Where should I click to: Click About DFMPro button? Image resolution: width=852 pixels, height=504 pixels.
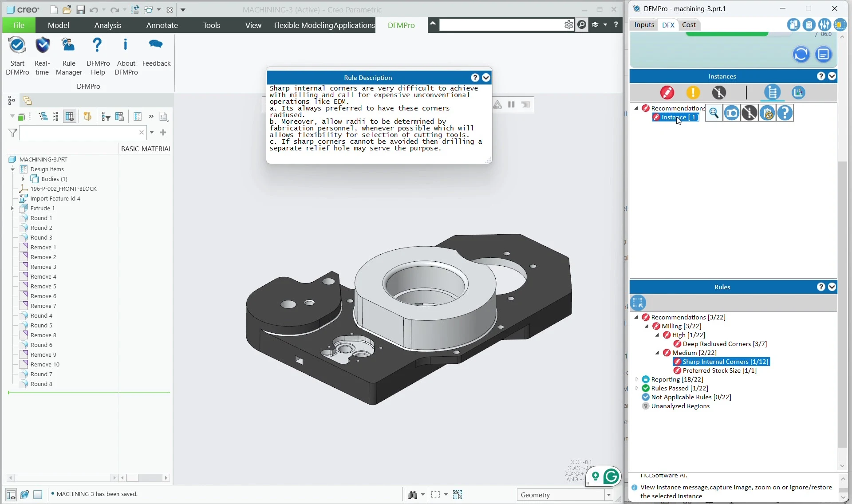tap(126, 55)
